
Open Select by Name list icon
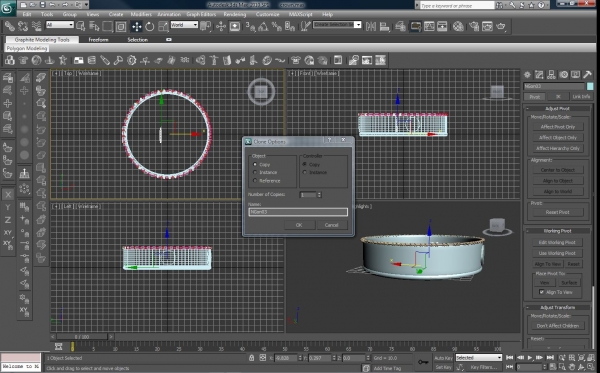(x=94, y=26)
